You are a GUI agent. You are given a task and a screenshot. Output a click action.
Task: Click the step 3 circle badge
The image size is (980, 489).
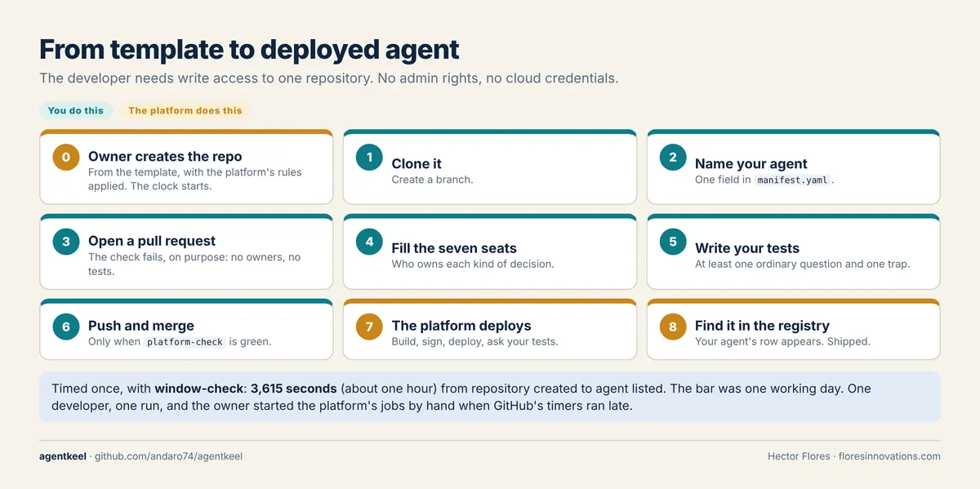66,242
